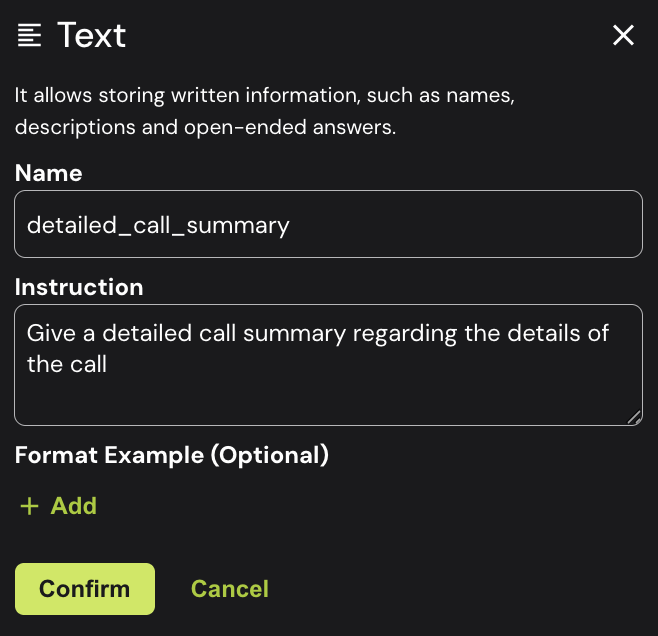Click the description text under the heading
Image resolution: width=658 pixels, height=636 pixels.
click(x=263, y=98)
